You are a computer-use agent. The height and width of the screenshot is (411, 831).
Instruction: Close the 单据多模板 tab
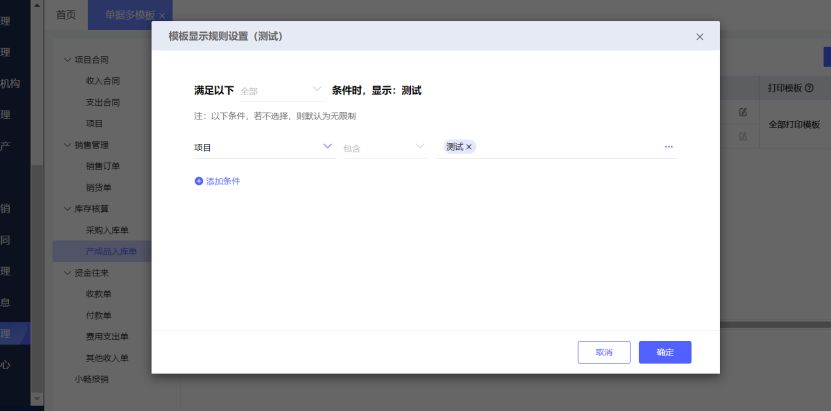click(162, 15)
